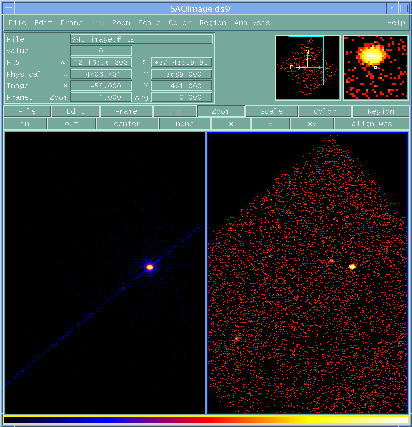412x427 pixels.
Task: Click the Image y coordinate field
Action: tap(182, 86)
